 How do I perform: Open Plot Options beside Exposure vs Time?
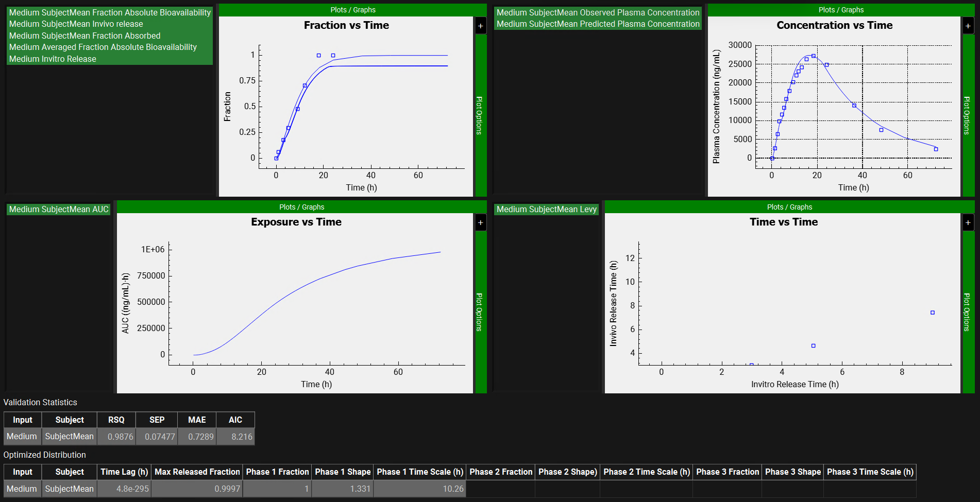click(480, 312)
